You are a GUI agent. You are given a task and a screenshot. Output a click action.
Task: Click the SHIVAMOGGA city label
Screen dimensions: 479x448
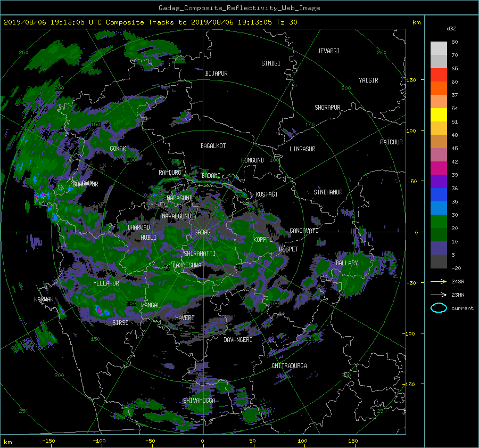[199, 400]
